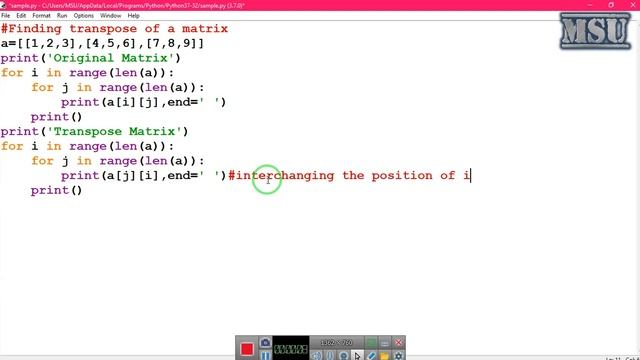This screenshot has height=360, width=640.
Task: Click the code 'print(a[i][j],end=' ')'
Action: [x=143, y=102]
